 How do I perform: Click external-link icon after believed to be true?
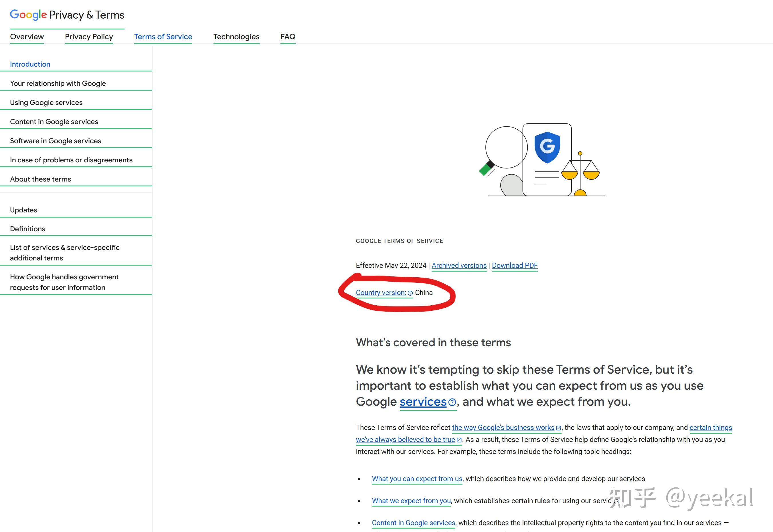[459, 440]
